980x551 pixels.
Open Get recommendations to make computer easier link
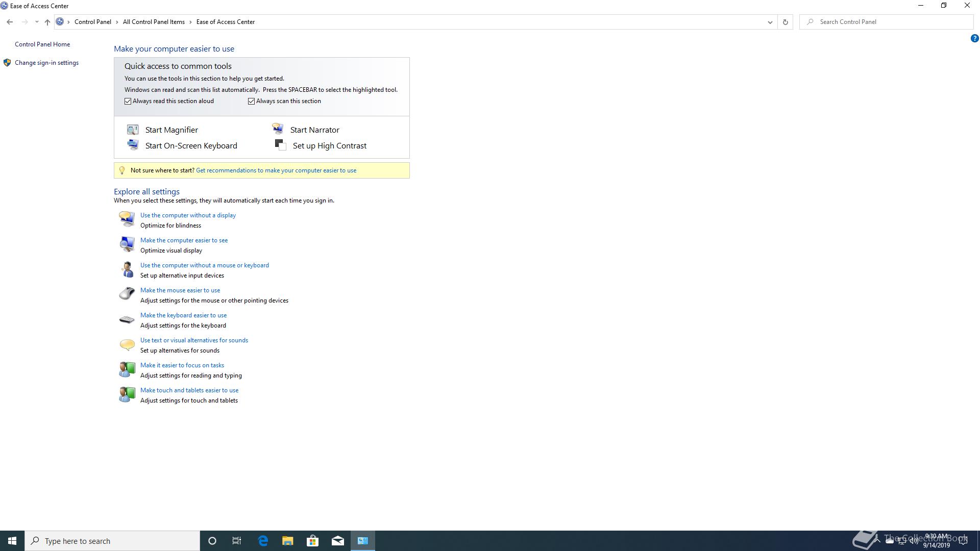(x=276, y=170)
